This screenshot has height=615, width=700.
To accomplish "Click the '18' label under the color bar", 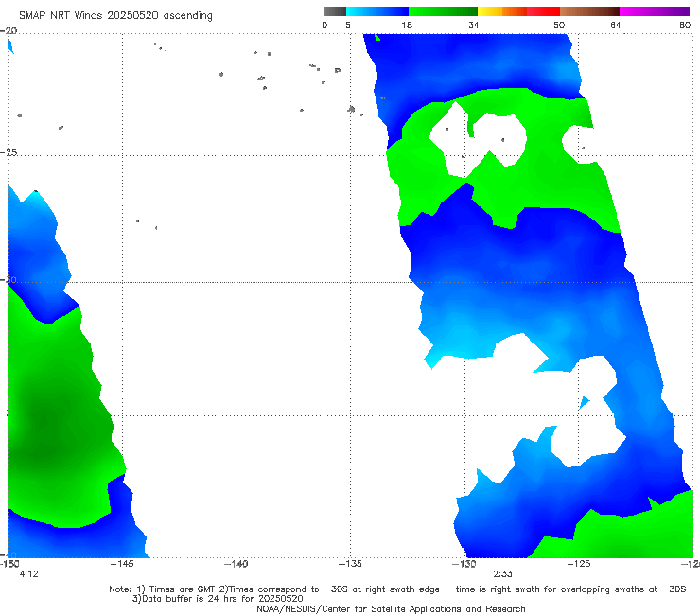I will [407, 25].
